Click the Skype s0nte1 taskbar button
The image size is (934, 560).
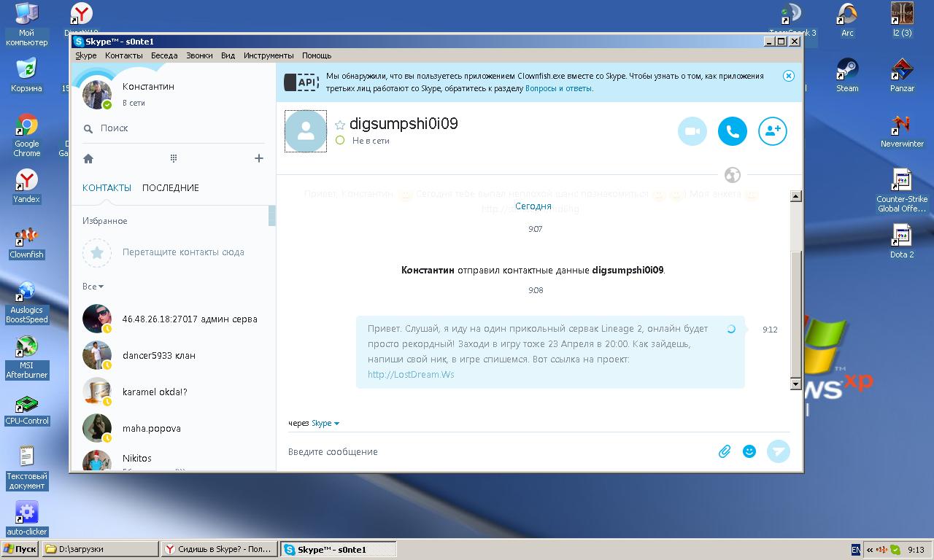click(x=339, y=549)
